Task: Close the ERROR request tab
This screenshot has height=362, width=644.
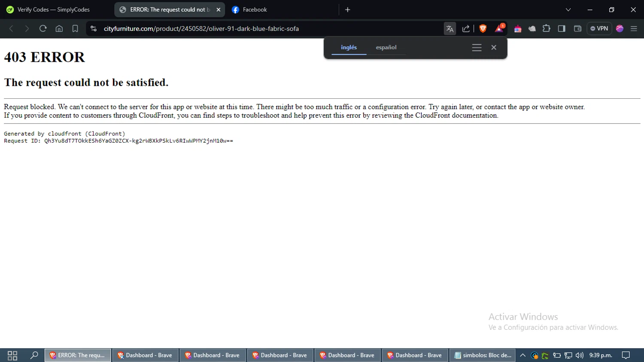Action: click(219, 9)
